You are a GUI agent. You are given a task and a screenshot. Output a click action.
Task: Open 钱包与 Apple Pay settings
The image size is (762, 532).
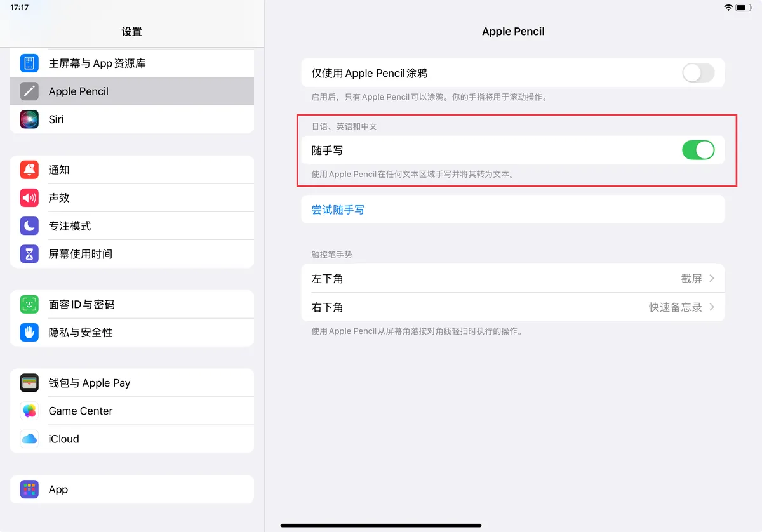pyautogui.click(x=132, y=383)
